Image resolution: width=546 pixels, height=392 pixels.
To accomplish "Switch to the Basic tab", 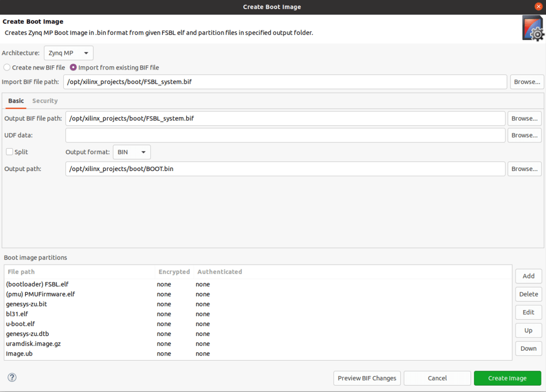I will [15, 101].
